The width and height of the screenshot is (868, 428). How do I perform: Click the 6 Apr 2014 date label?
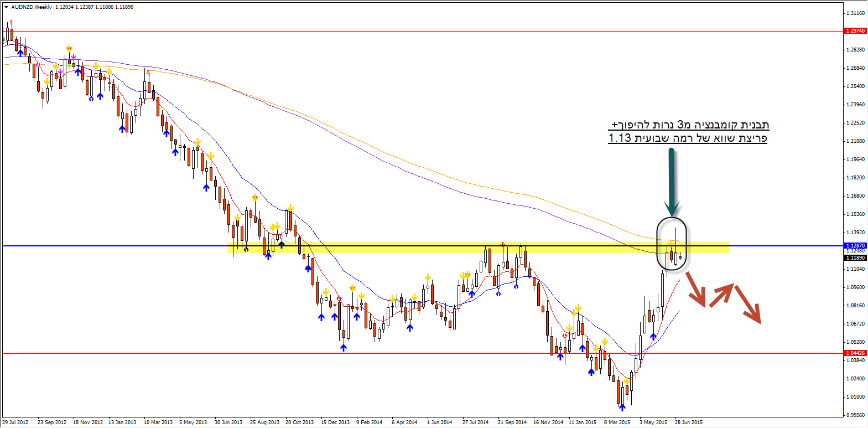[x=404, y=422]
